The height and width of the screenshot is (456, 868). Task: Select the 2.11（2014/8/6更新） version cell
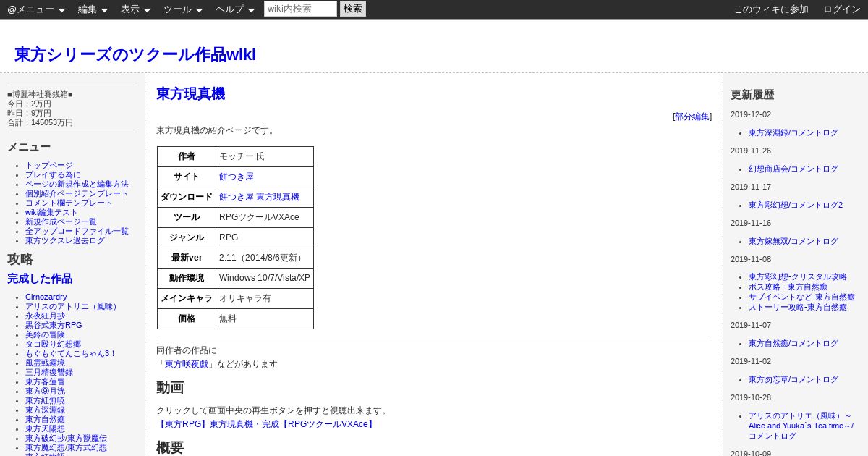[265, 258]
